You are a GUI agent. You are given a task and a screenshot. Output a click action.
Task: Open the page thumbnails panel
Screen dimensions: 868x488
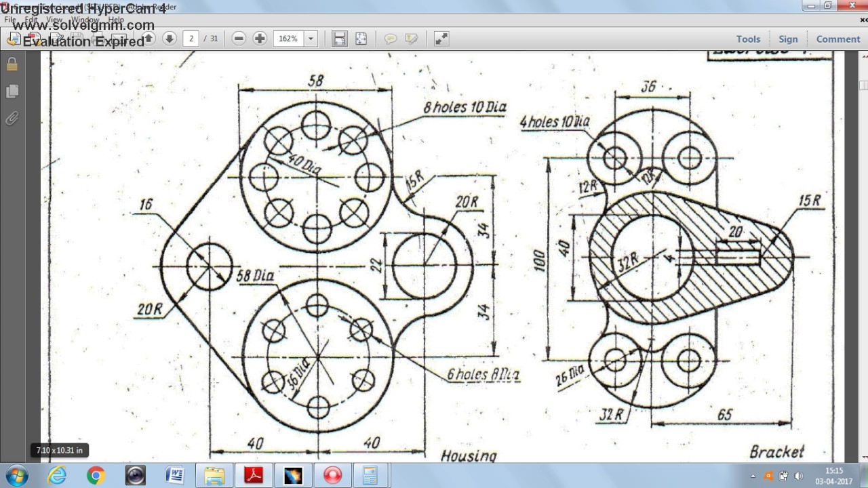[x=12, y=91]
